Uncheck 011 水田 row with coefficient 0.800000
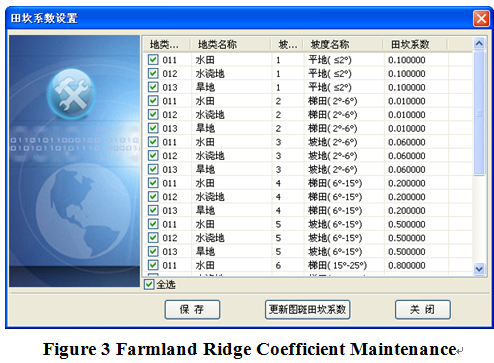Image resolution: width=494 pixels, height=363 pixels. (x=153, y=265)
